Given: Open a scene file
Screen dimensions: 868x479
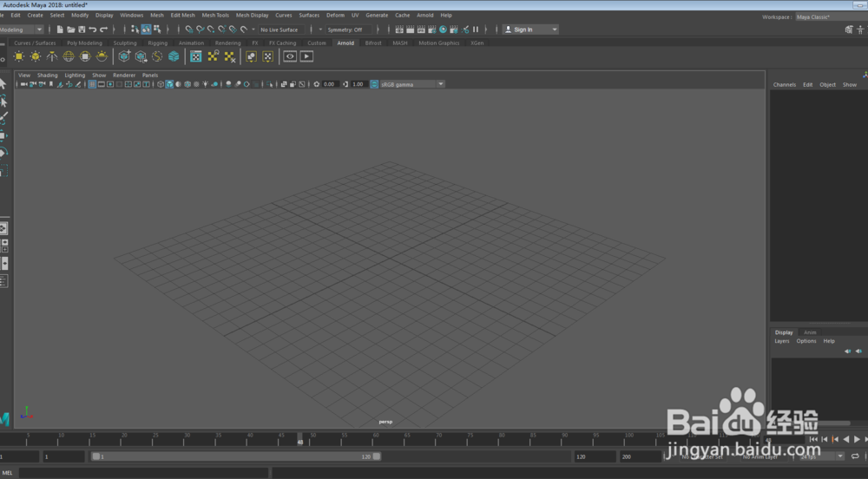Looking at the screenshot, I should coord(71,30).
